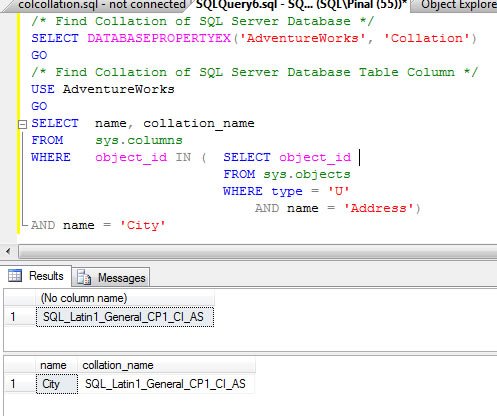Click sys.columns in the FROM clause
The height and width of the screenshot is (416, 497).
click(139, 140)
